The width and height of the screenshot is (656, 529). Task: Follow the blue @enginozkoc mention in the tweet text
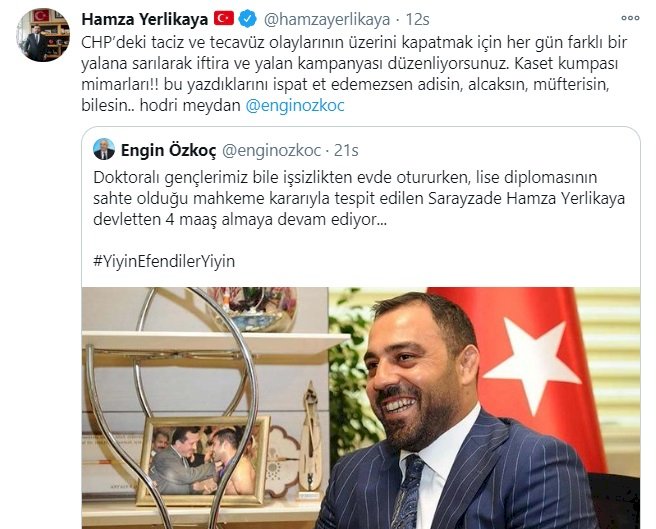pos(295,105)
